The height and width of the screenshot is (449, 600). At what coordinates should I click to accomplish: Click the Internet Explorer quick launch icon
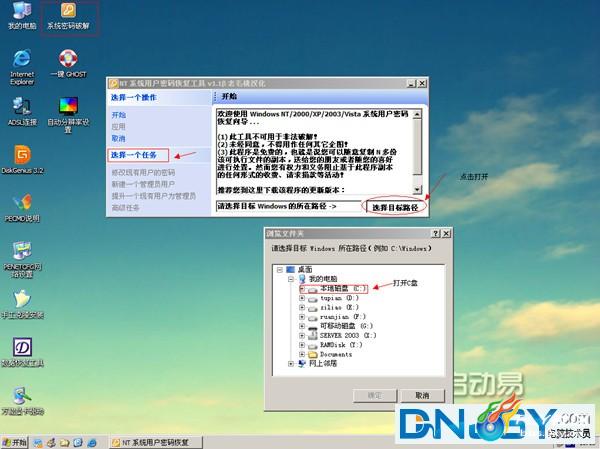coord(92,443)
